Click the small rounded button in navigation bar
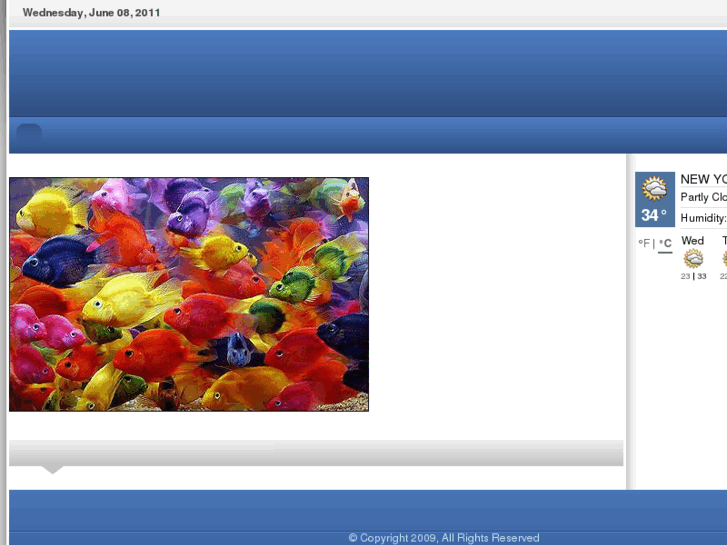 click(x=29, y=133)
